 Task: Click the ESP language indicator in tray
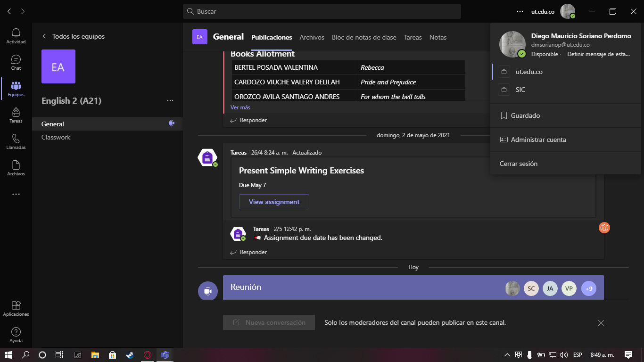point(578,355)
